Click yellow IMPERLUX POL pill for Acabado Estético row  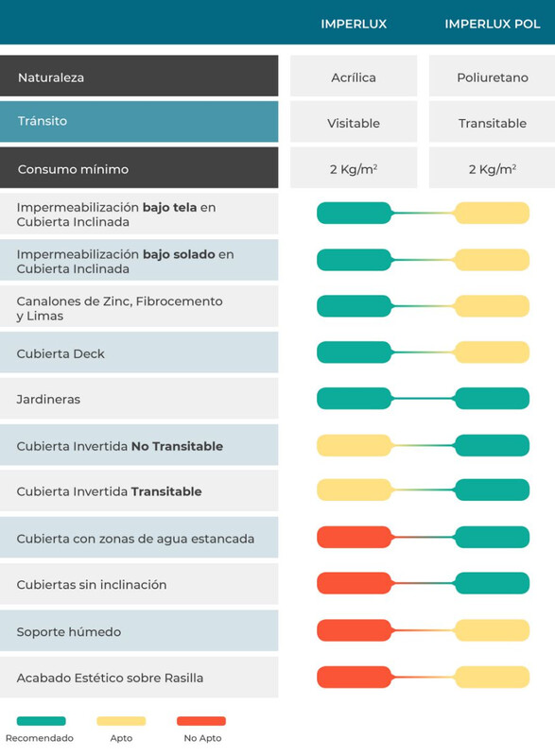[492, 677]
